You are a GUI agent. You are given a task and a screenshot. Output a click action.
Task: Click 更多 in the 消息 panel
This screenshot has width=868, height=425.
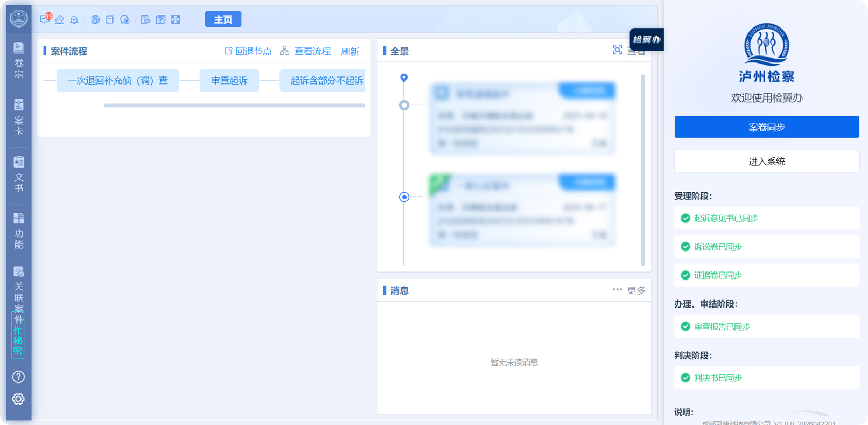click(636, 290)
